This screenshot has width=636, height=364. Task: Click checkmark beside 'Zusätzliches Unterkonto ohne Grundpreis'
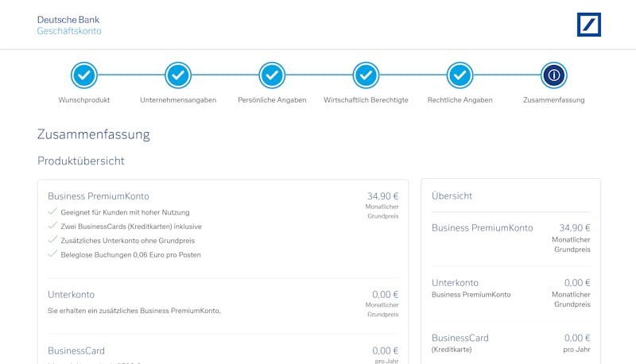pyautogui.click(x=52, y=240)
